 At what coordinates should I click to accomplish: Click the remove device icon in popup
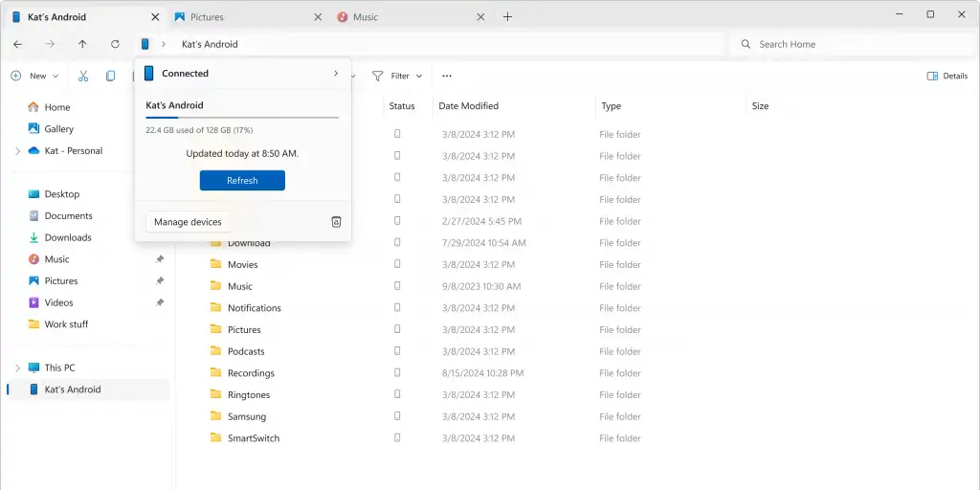[336, 222]
